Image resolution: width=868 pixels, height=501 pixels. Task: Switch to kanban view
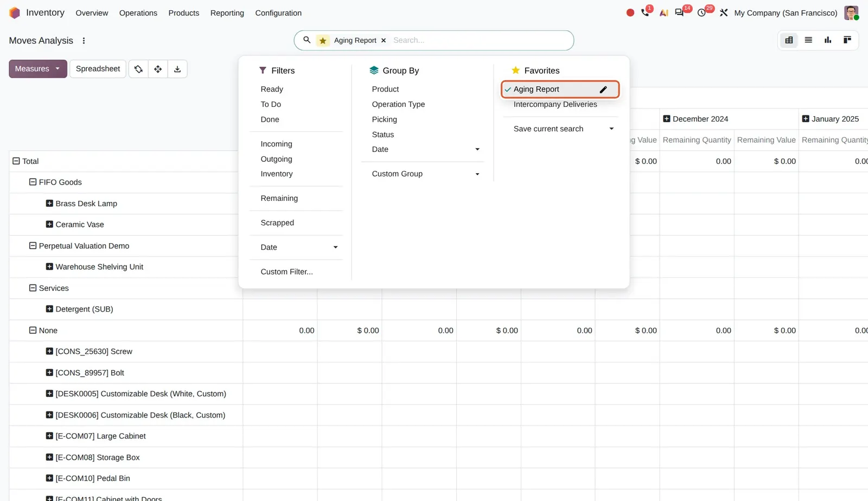pyautogui.click(x=847, y=40)
